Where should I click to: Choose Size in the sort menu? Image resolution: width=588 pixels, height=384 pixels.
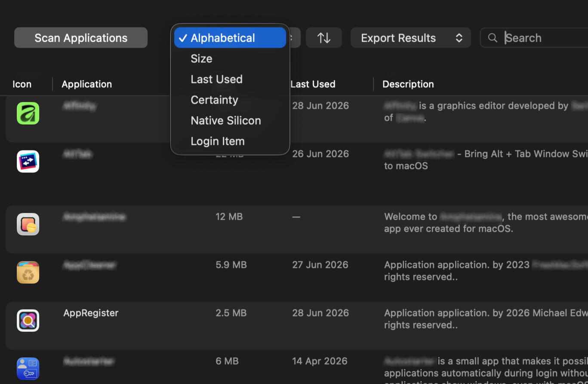pos(230,58)
